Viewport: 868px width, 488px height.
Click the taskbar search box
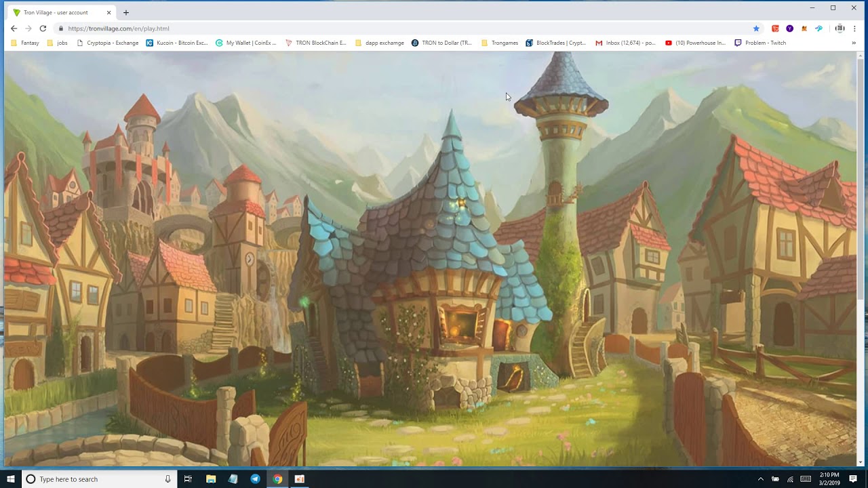click(100, 479)
